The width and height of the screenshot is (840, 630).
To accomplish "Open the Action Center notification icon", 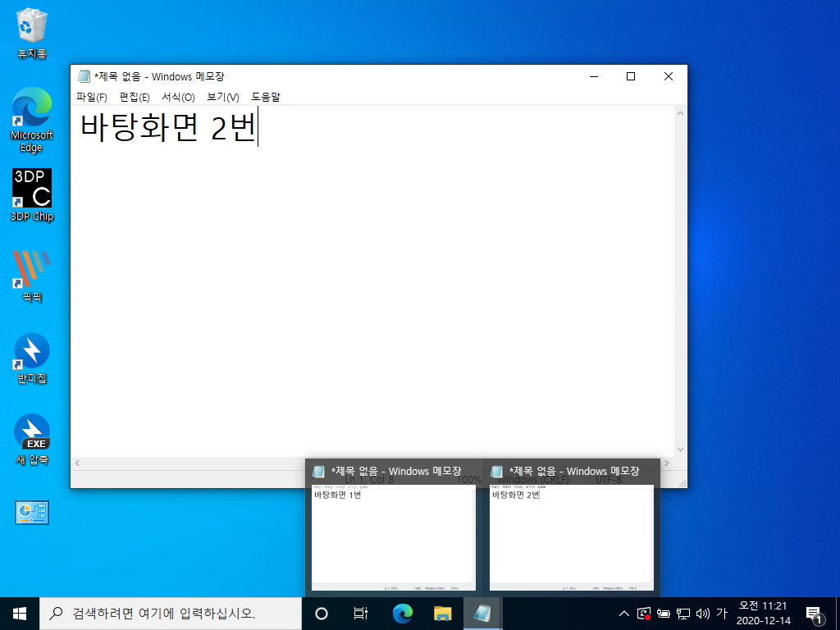I will [x=815, y=614].
